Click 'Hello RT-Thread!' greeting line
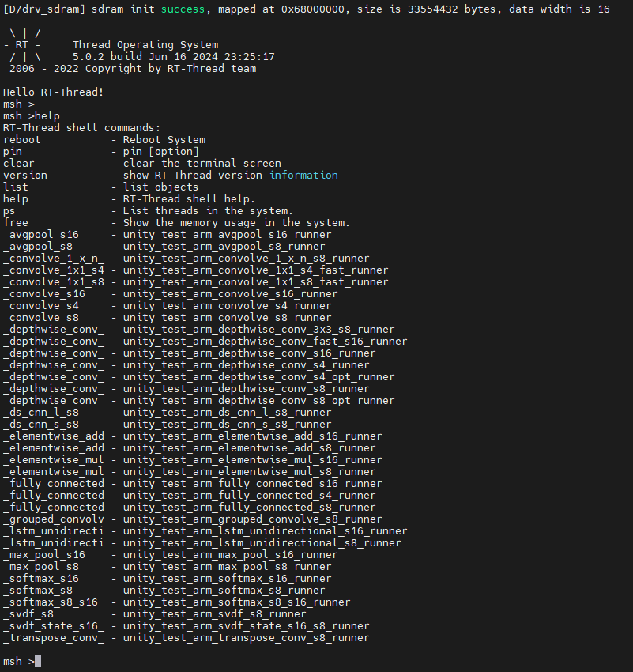The height and width of the screenshot is (672, 633). coord(54,92)
